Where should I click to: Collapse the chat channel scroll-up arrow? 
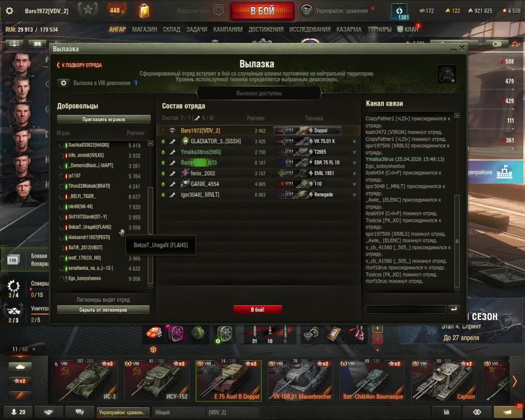coord(457,116)
